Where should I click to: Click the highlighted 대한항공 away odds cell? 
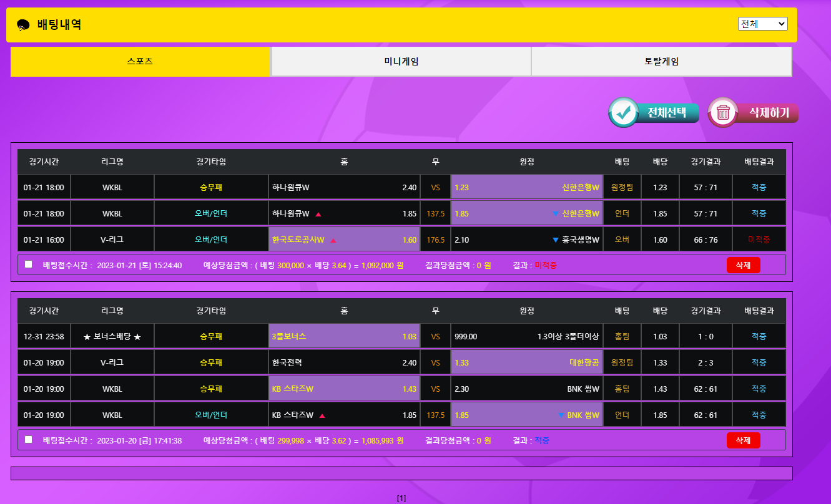coord(526,362)
